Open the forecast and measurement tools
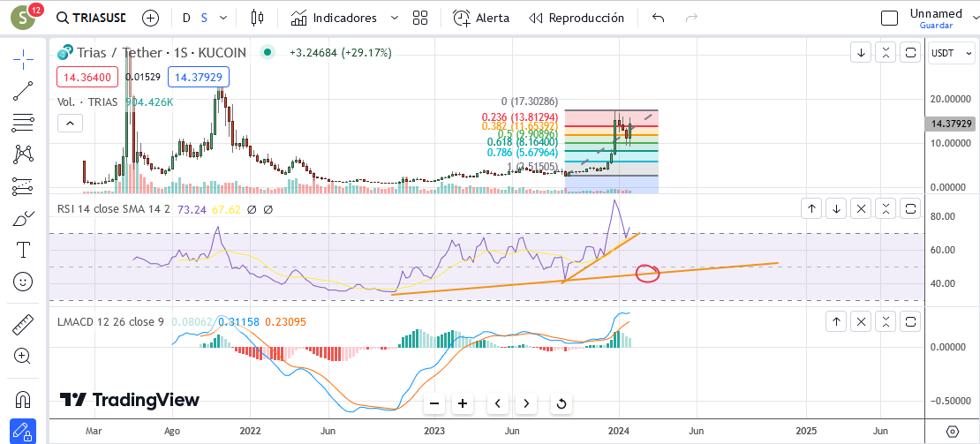 (23, 185)
